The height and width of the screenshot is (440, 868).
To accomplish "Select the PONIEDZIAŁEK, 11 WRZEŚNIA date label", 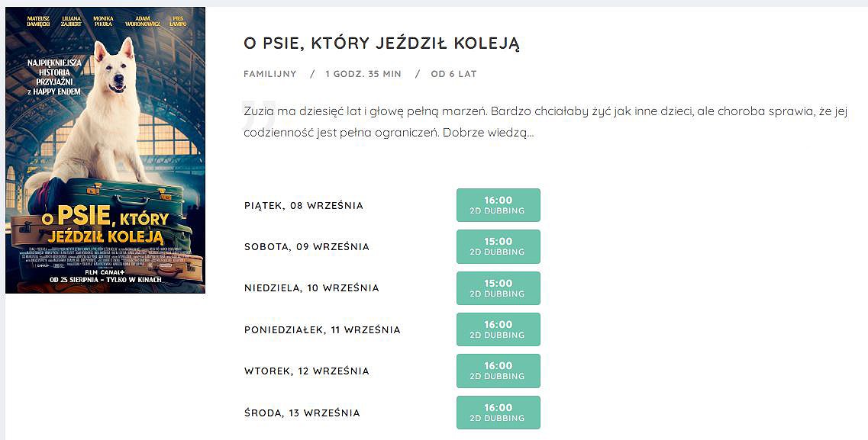I will (x=322, y=330).
